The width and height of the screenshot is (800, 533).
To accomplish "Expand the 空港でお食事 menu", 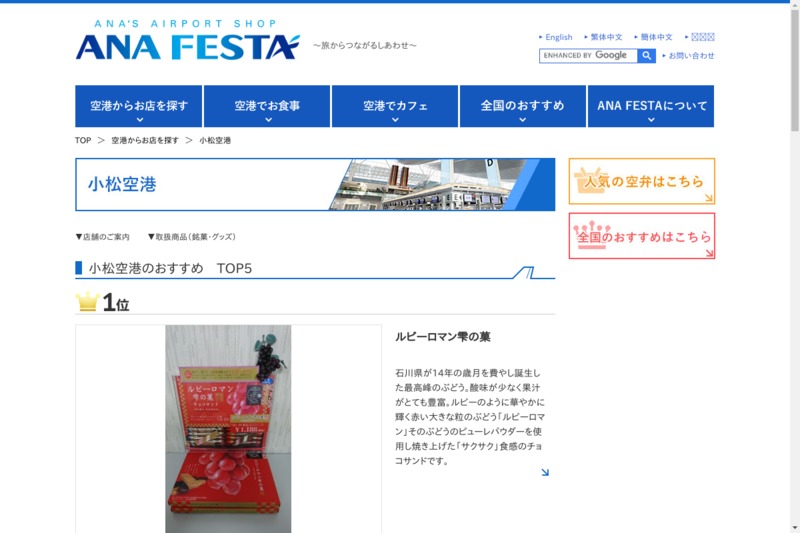I will click(x=267, y=106).
